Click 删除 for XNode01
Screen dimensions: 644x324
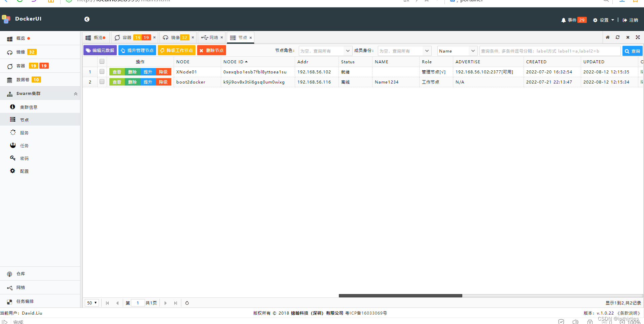(133, 72)
